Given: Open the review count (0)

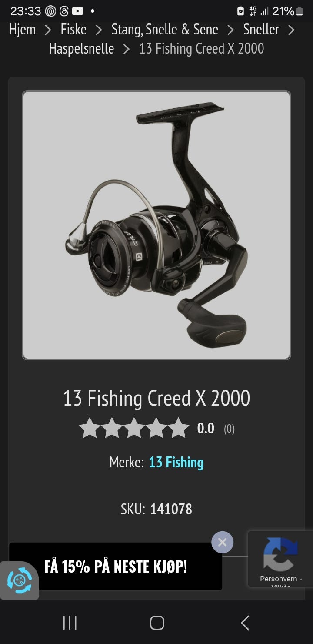Looking at the screenshot, I should pos(229,429).
